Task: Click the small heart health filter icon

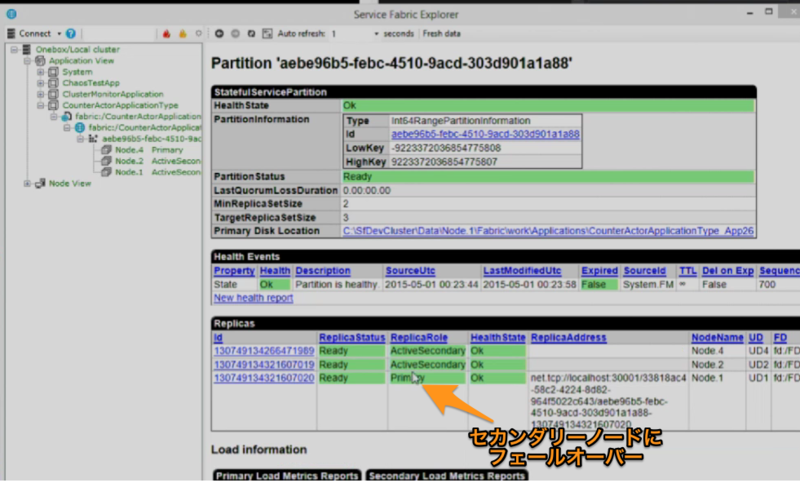Action: pyautogui.click(x=198, y=34)
